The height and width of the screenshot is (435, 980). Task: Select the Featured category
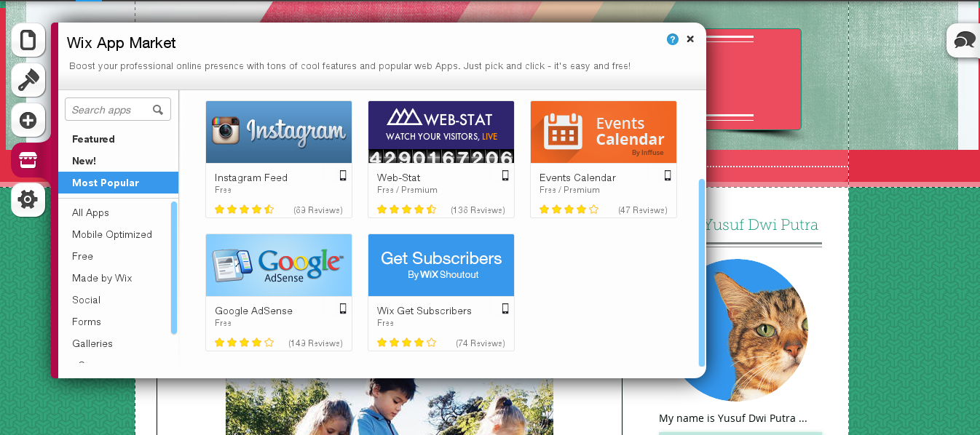coord(93,139)
